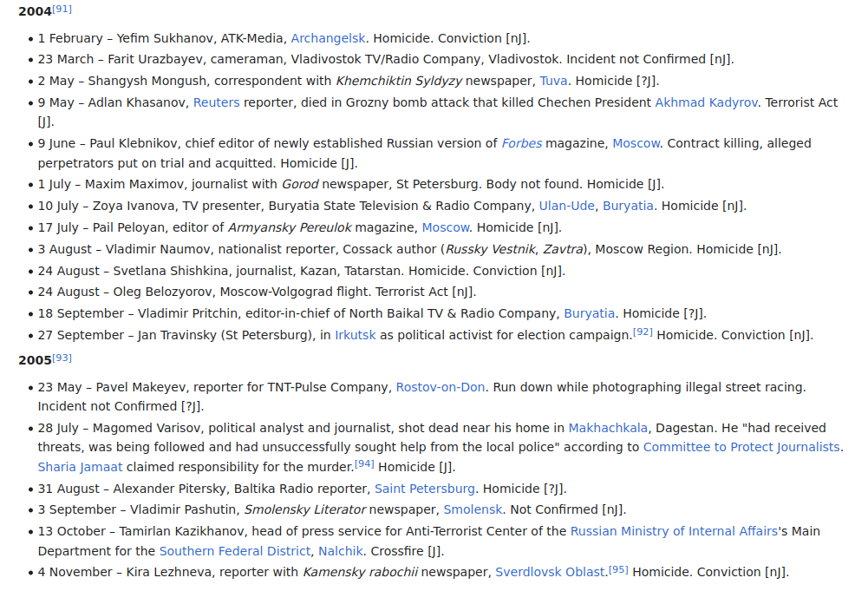Open Southern Federal District link
Screen dimensions: 868x591
point(235,551)
